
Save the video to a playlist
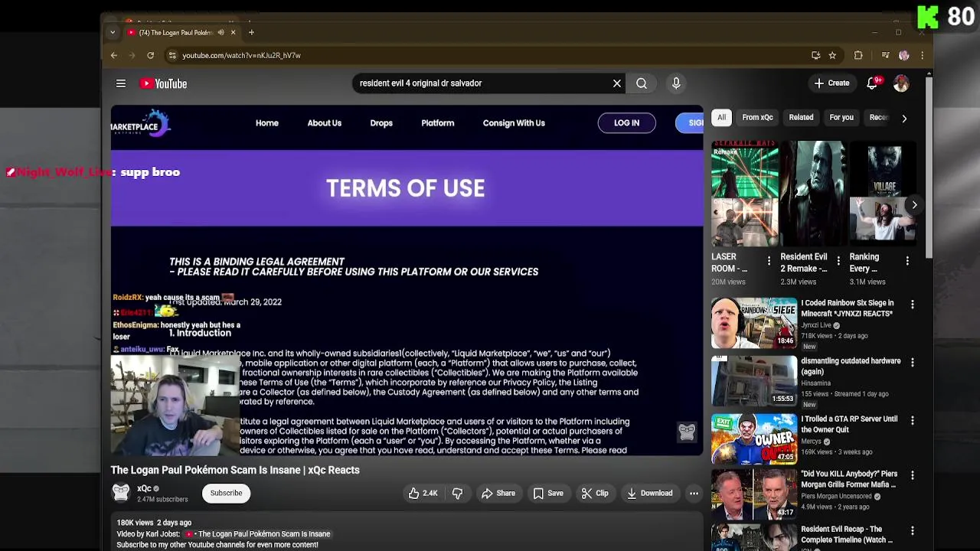(x=548, y=494)
